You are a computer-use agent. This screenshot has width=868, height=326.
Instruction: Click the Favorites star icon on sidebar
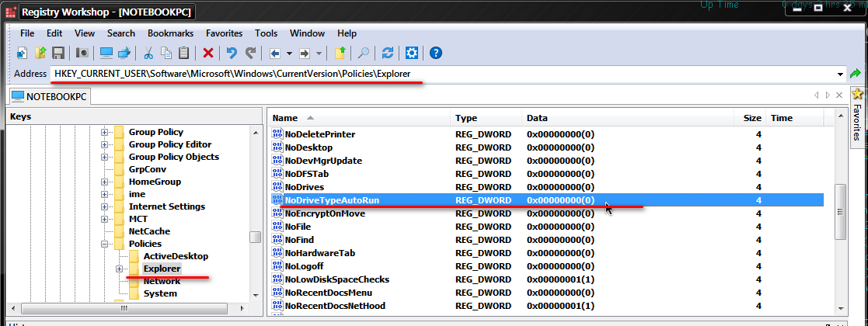[857, 94]
